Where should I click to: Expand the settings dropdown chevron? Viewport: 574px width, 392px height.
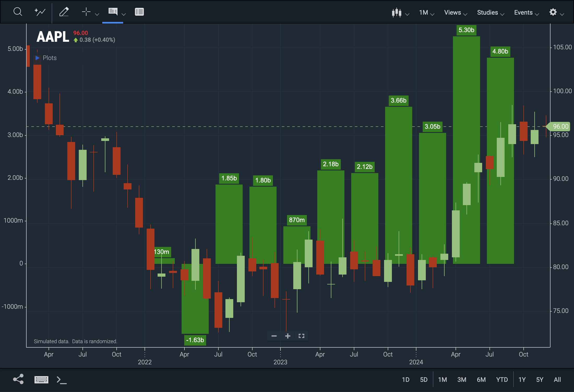tap(562, 15)
